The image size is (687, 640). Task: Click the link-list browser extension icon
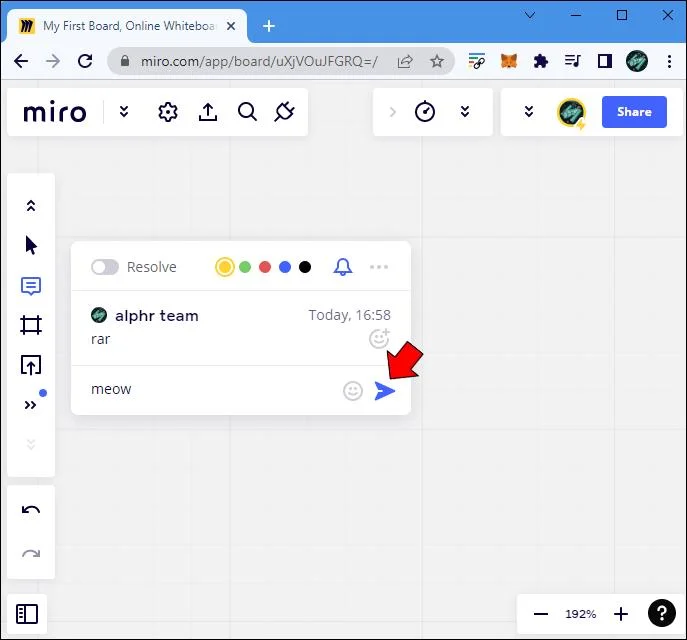[477, 61]
